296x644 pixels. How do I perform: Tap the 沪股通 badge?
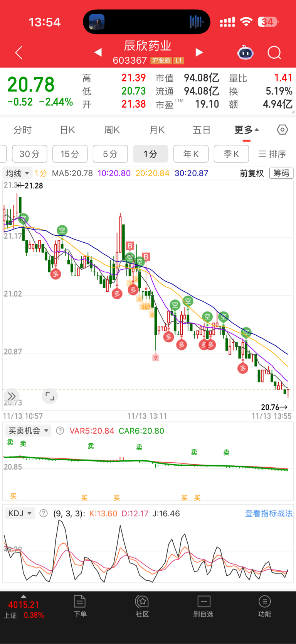coord(161,61)
